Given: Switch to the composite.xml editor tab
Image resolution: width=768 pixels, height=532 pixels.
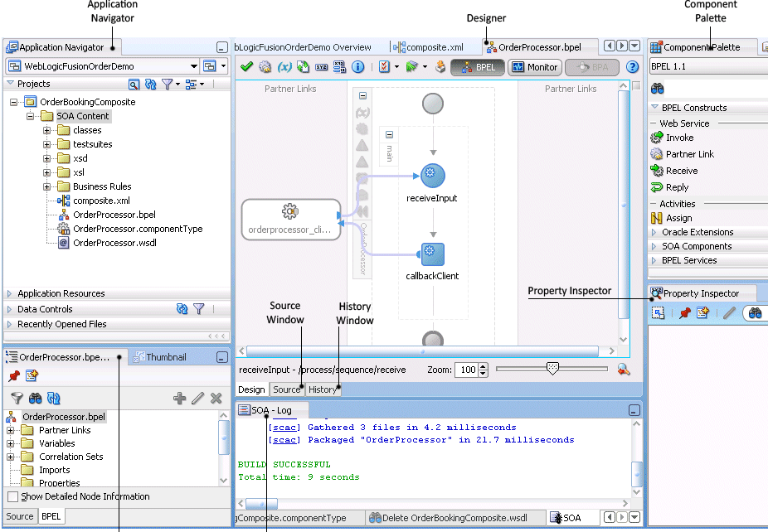Looking at the screenshot, I should [x=429, y=47].
